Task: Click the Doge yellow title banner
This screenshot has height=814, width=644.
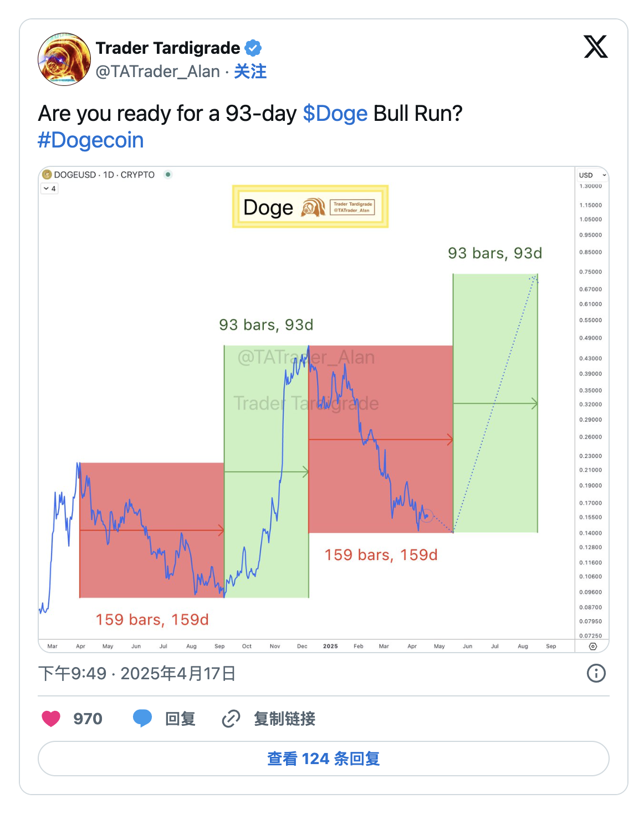Action: pyautogui.click(x=310, y=207)
